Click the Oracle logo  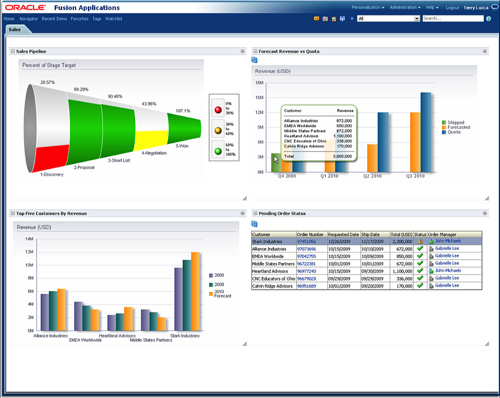(25, 7)
